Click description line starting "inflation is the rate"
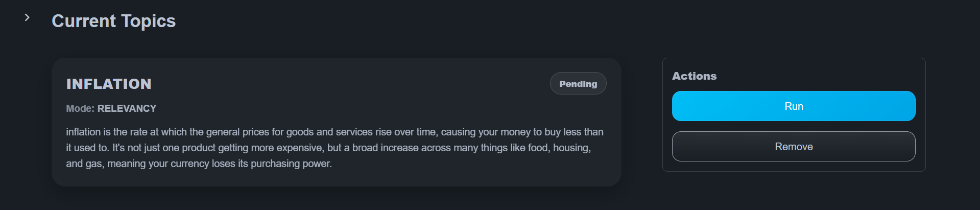This screenshot has height=210, width=980. click(334, 132)
